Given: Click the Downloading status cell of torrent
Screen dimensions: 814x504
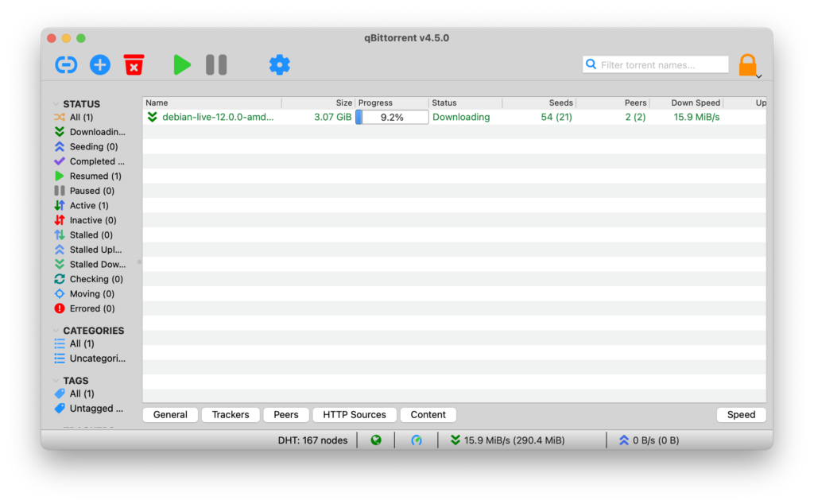Looking at the screenshot, I should coord(461,118).
